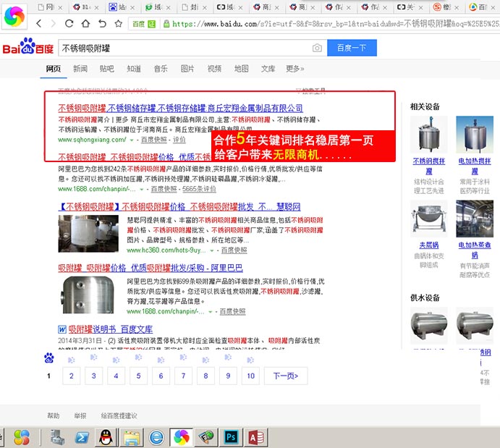Click the 电加热蒸煮锅 sidebar image

pyautogui.click(x=475, y=219)
